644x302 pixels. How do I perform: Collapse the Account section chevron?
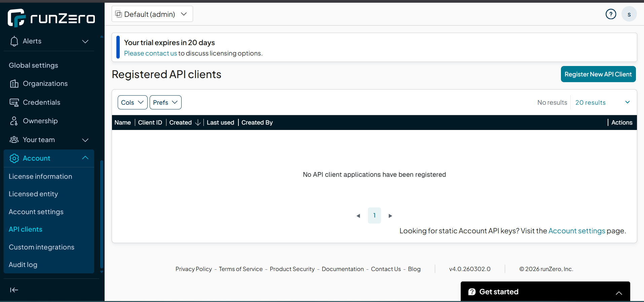85,158
